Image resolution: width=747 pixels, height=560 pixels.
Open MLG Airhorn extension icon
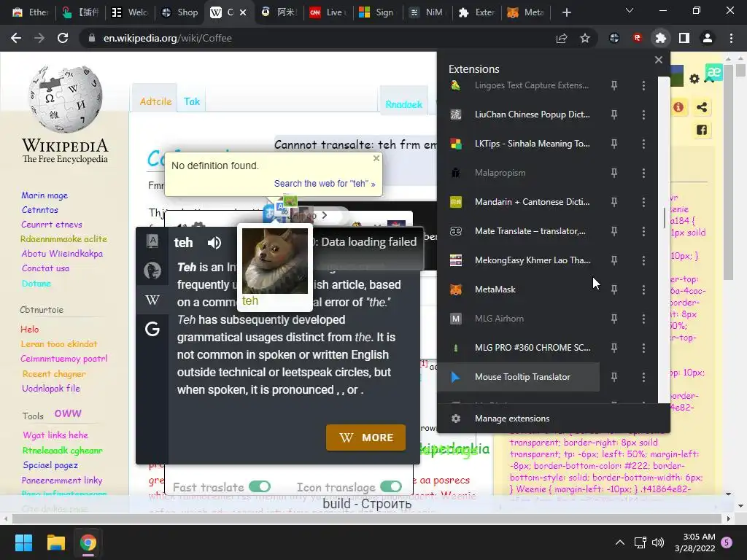pos(456,319)
